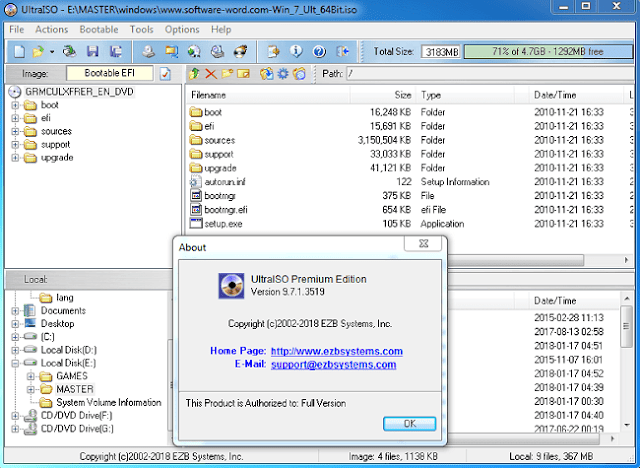Expand the MASTER folder node
Viewport: 640px width, 468px height.
click(31, 389)
